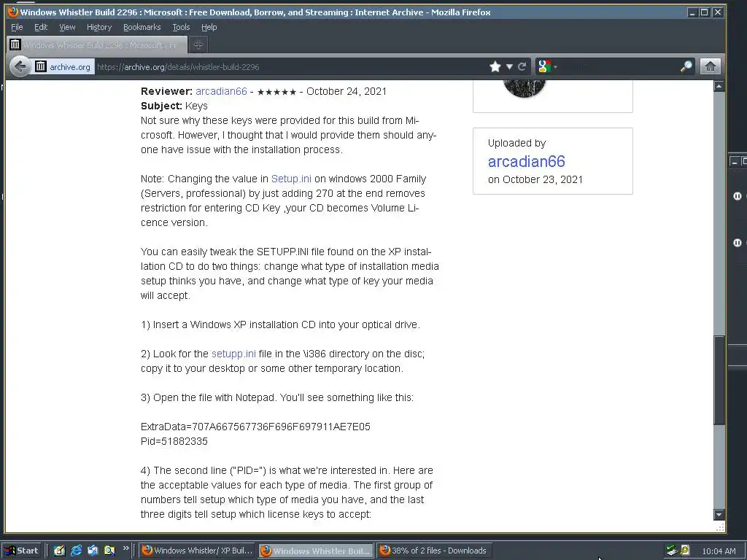This screenshot has width=747, height=560.
Task: Expand the quick launch overflow chevron
Action: [125, 548]
